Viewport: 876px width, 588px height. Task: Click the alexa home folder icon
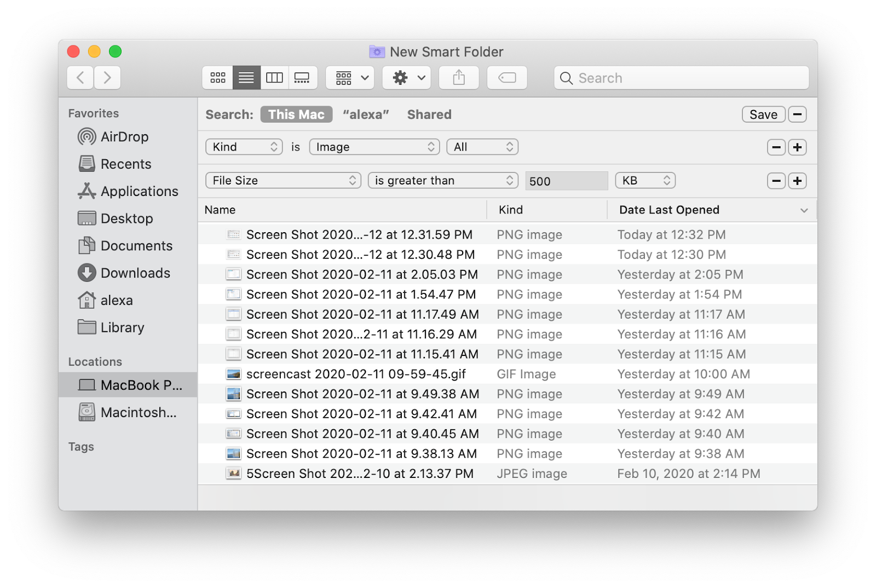(87, 300)
